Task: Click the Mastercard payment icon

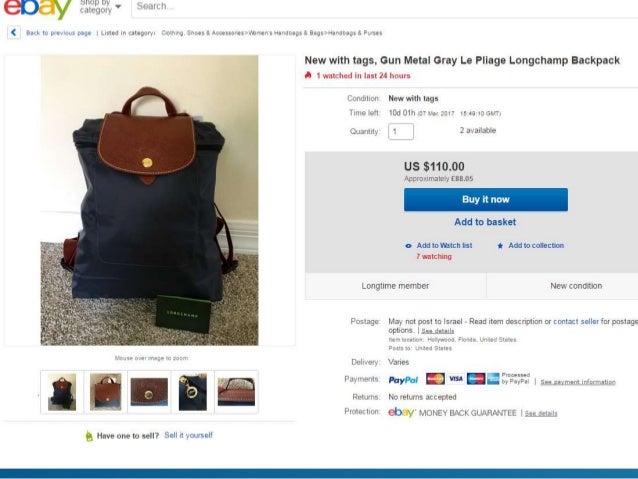Action: [x=435, y=379]
